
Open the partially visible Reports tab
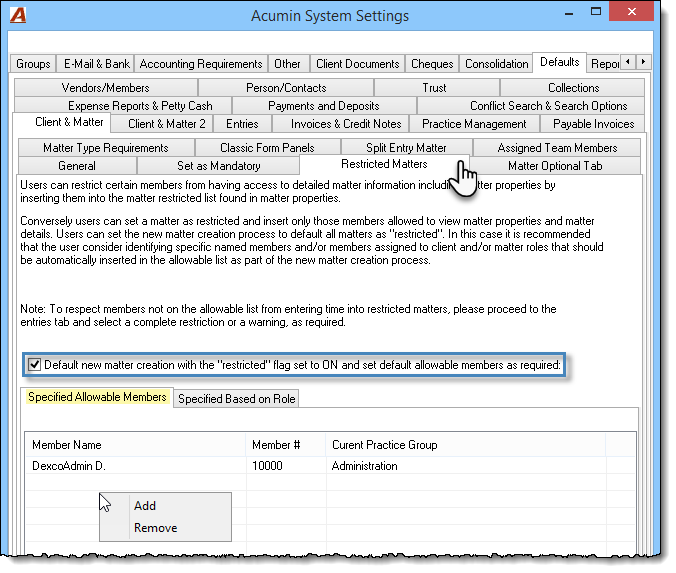click(x=605, y=64)
